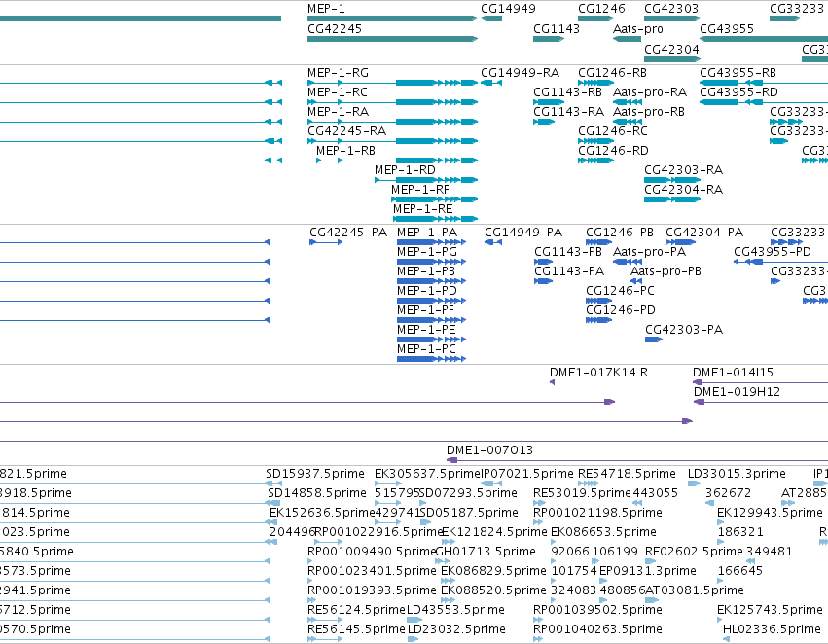Select BAC label DME1-017K14.R
Viewport: 828px width, 644px height.
coord(598,373)
